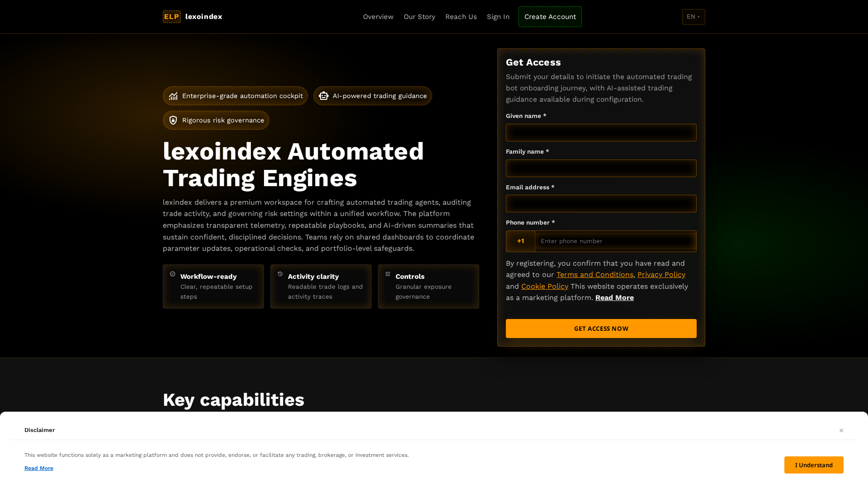Screen dimensions: 868x488
Task: Click the shield lock icon for risk governance
Action: 173,120
